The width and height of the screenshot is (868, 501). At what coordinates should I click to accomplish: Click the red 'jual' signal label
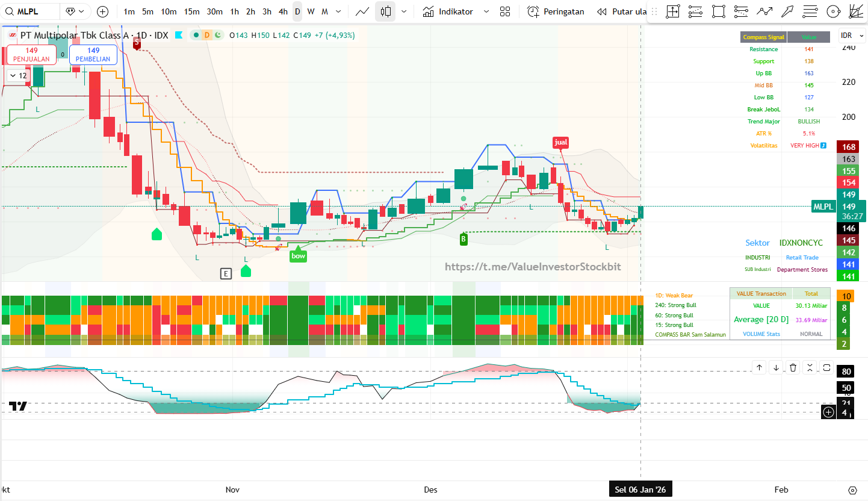[561, 142]
